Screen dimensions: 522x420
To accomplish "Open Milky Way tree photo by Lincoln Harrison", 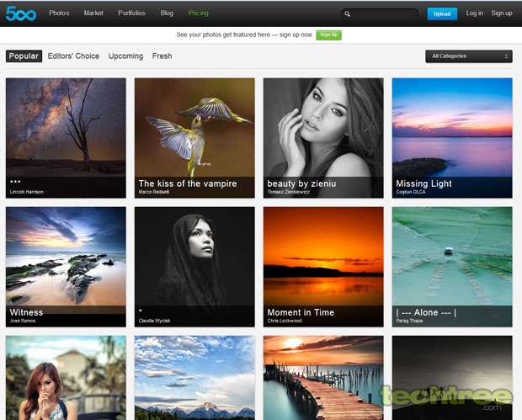I will pos(66,138).
